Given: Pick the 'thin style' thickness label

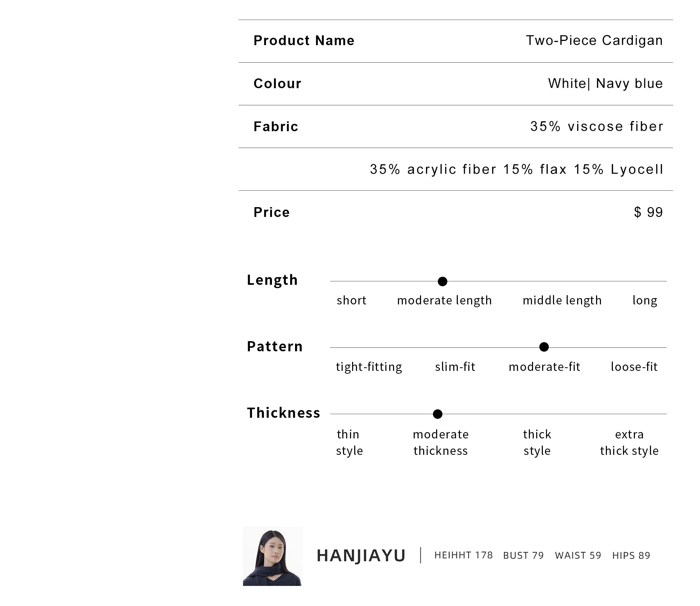Looking at the screenshot, I should pyautogui.click(x=349, y=442).
